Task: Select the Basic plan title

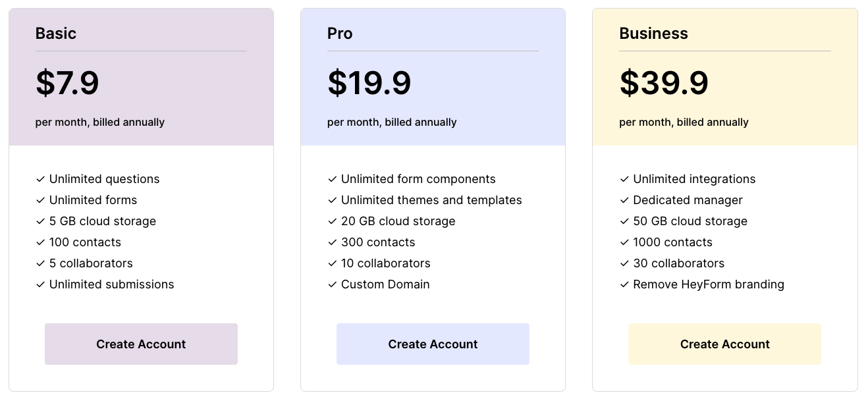Action: 56,34
